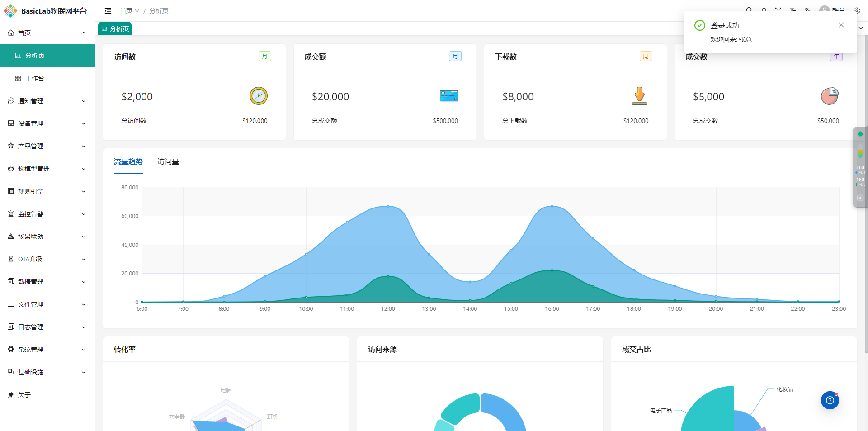Click the bar chart icon in 分析页 tab
Image resolution: width=868 pixels, height=431 pixels.
(104, 28)
